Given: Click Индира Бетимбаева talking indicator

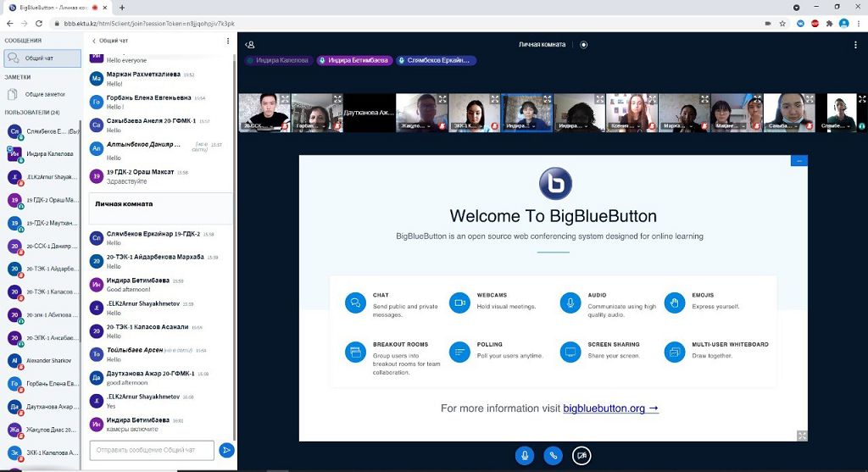Looking at the screenshot, I should pyautogui.click(x=354, y=60).
